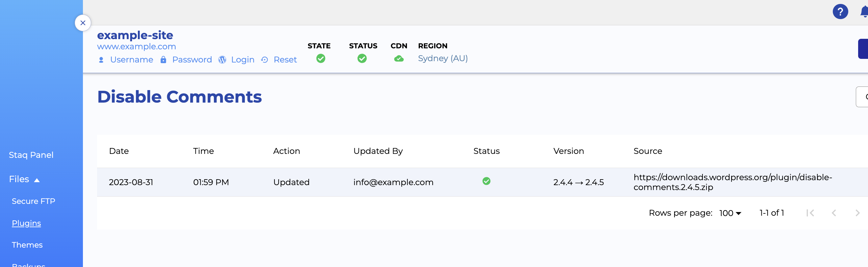This screenshot has width=868, height=267.
Task: Click the Password lock icon
Action: click(x=164, y=60)
